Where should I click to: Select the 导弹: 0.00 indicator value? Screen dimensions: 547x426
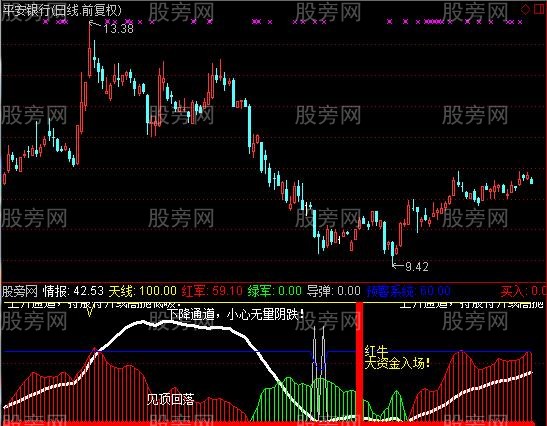[x=333, y=291]
